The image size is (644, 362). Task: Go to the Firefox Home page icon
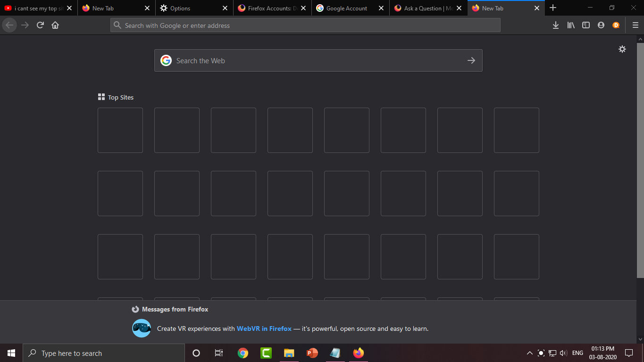(x=55, y=25)
